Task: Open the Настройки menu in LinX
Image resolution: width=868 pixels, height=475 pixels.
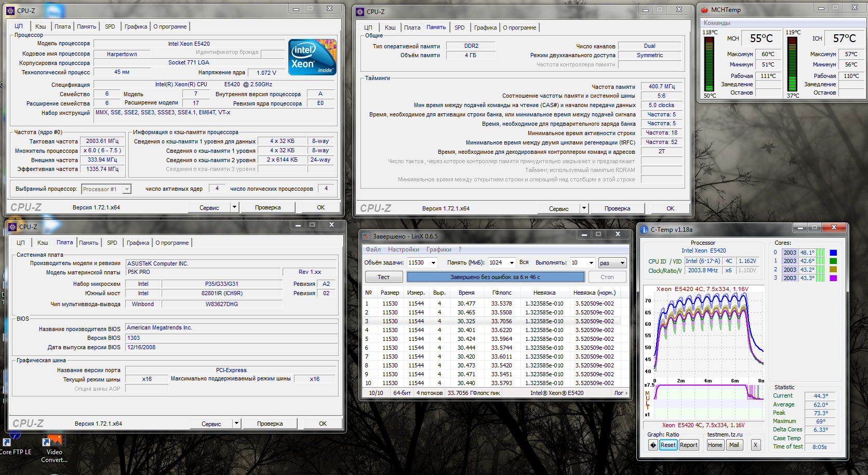Action: click(404, 249)
